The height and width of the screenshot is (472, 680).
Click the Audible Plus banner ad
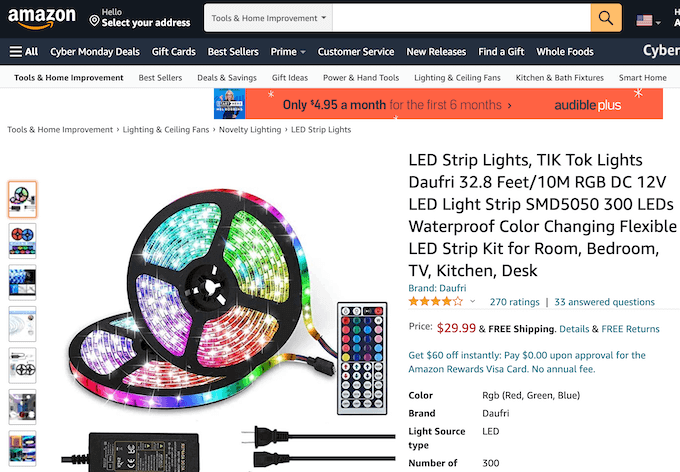(438, 104)
